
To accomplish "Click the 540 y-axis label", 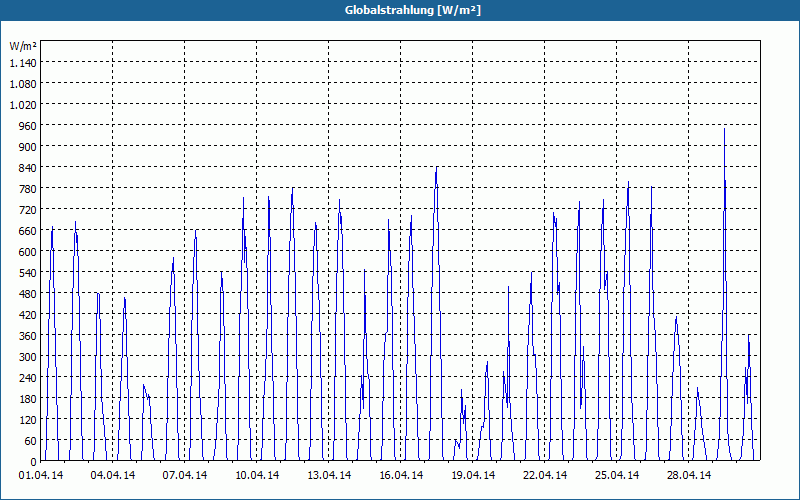I will [x=28, y=272].
